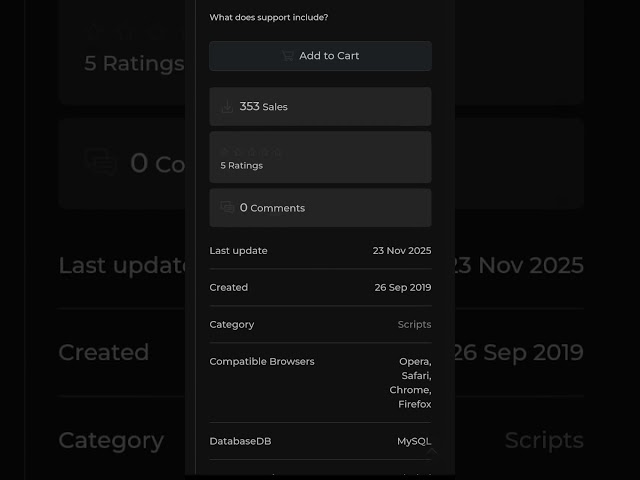View the "0 Comments" text

(x=272, y=208)
